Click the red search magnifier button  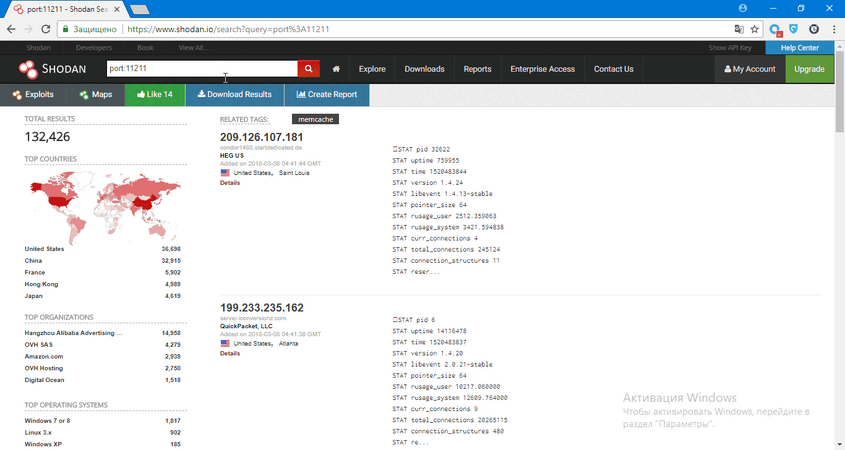point(309,69)
